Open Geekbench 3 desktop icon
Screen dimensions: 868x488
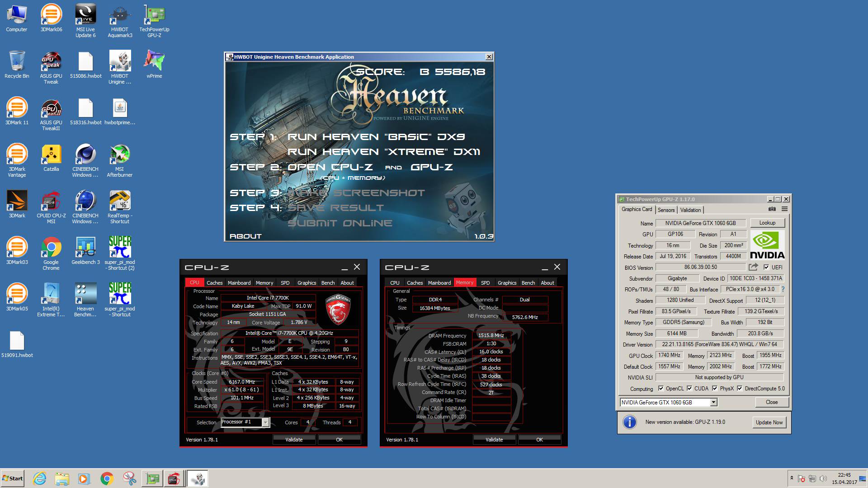[x=85, y=251]
